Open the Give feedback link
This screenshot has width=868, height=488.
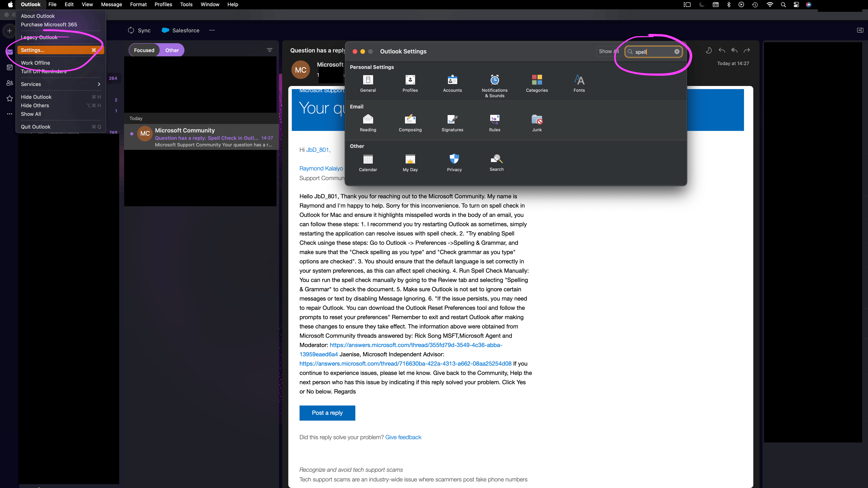403,437
